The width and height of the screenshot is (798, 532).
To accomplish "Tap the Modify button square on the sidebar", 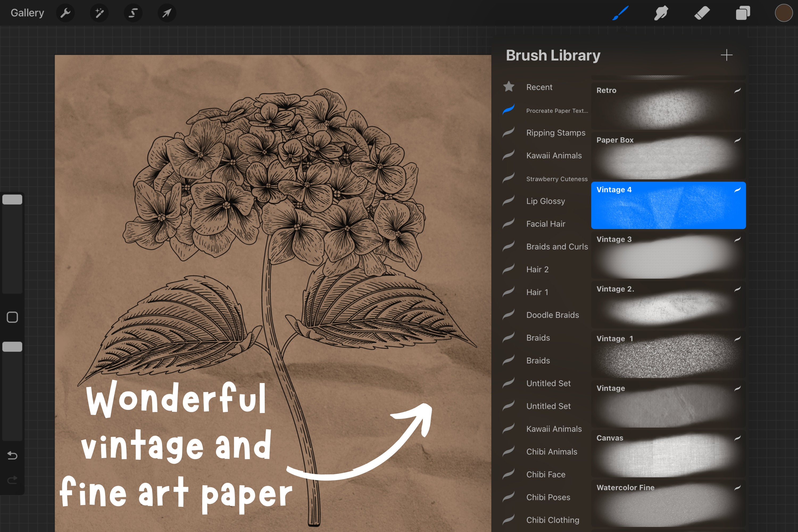I will click(12, 317).
